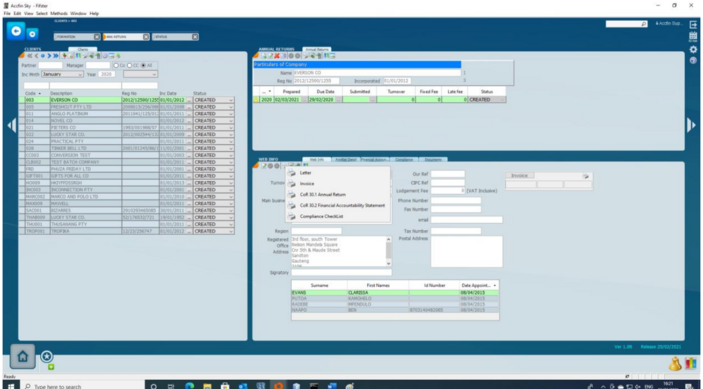Click the Invoice button

519,176
